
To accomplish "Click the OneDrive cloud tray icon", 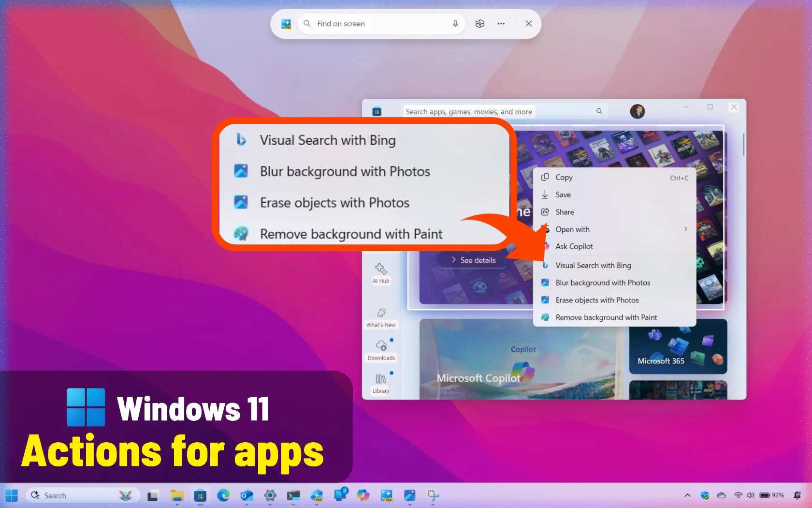I will tap(722, 495).
